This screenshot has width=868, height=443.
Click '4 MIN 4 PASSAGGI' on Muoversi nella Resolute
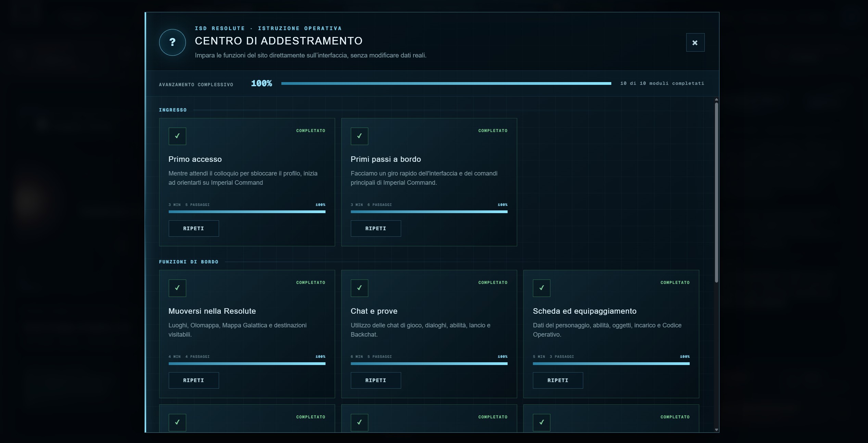coord(189,356)
